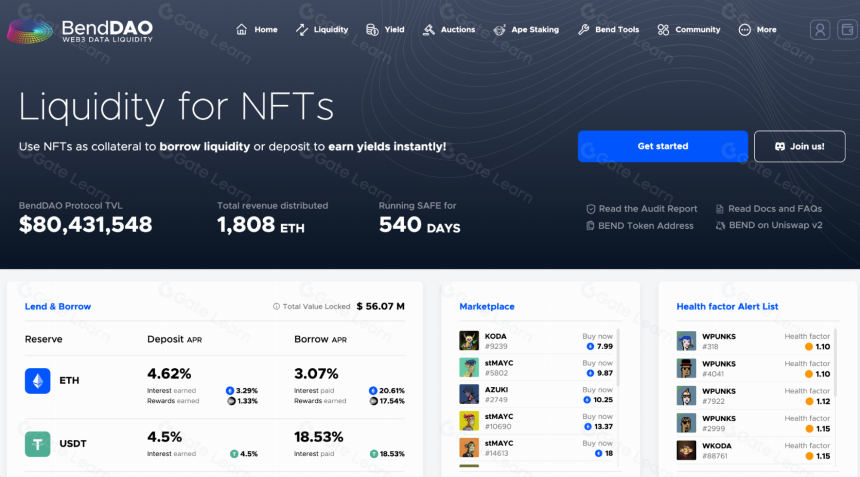
Task: Open Read Docs and FAQs link
Action: 768,209
